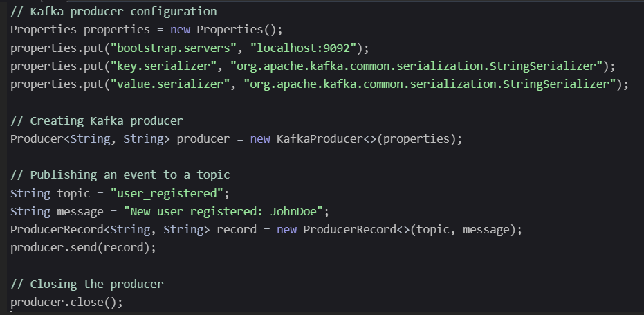The height and width of the screenshot is (315, 644).
Task: Click the line "Properties properties = new Properties();"
Action: coord(147,30)
